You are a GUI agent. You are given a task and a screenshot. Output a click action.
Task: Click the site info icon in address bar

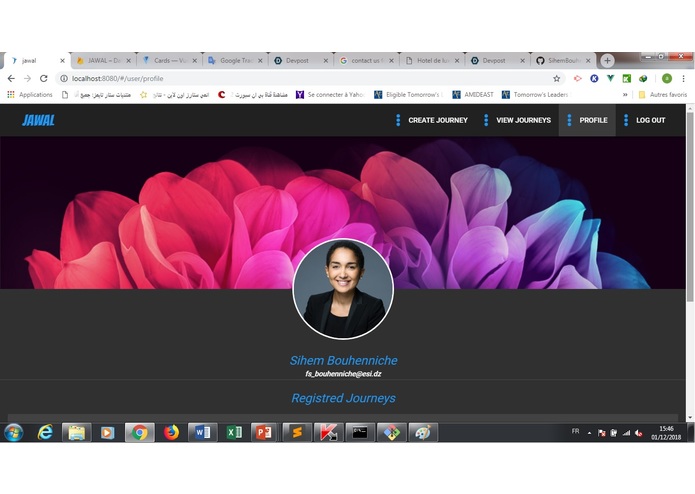click(x=64, y=78)
